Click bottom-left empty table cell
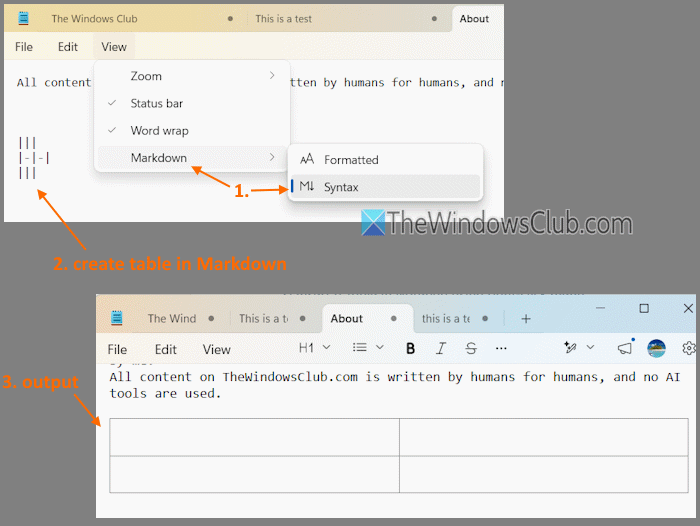This screenshot has width=700, height=526. click(254, 474)
